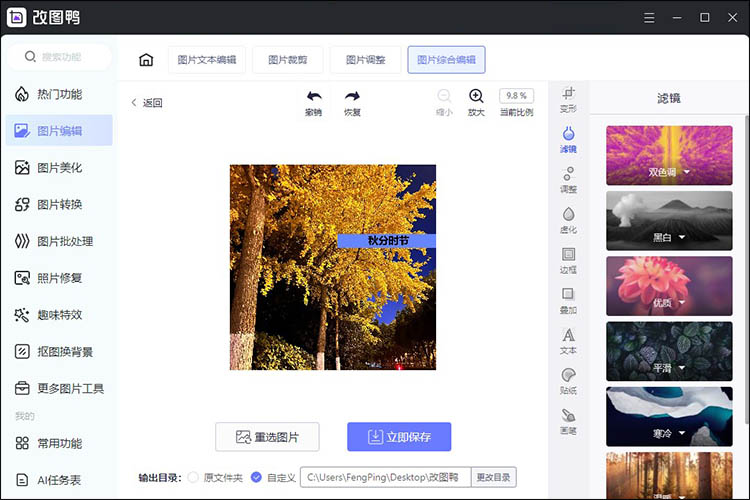The height and width of the screenshot is (500, 750).
Task: Click the search magnifier icon
Action: tap(30, 56)
